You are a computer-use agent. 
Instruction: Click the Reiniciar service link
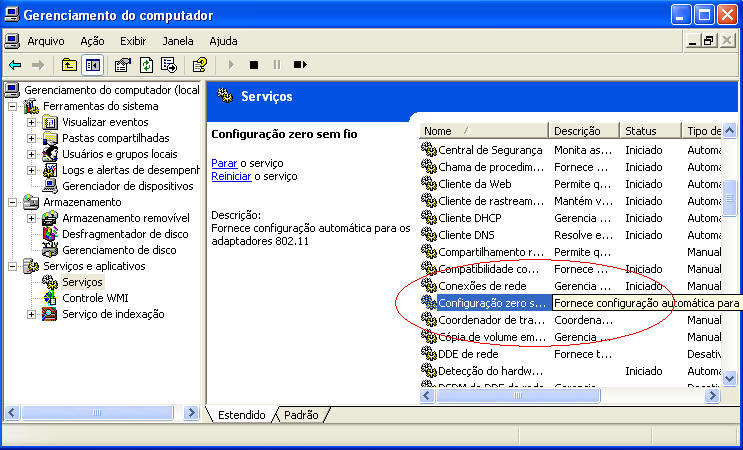231,176
